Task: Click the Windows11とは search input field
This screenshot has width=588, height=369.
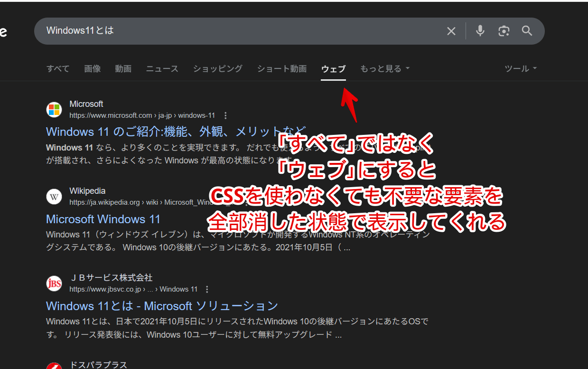Action: coord(242,31)
